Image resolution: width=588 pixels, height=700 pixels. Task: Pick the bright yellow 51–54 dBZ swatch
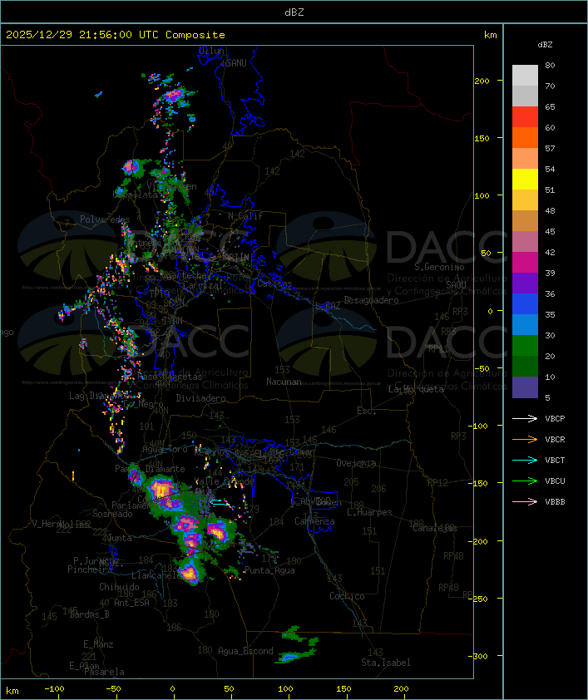[x=525, y=179]
